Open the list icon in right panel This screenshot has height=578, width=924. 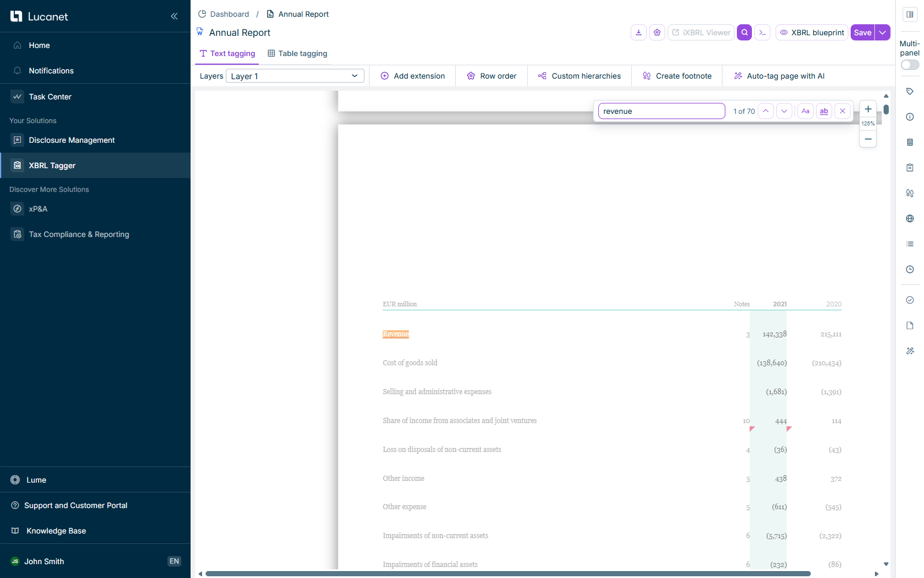click(x=910, y=244)
